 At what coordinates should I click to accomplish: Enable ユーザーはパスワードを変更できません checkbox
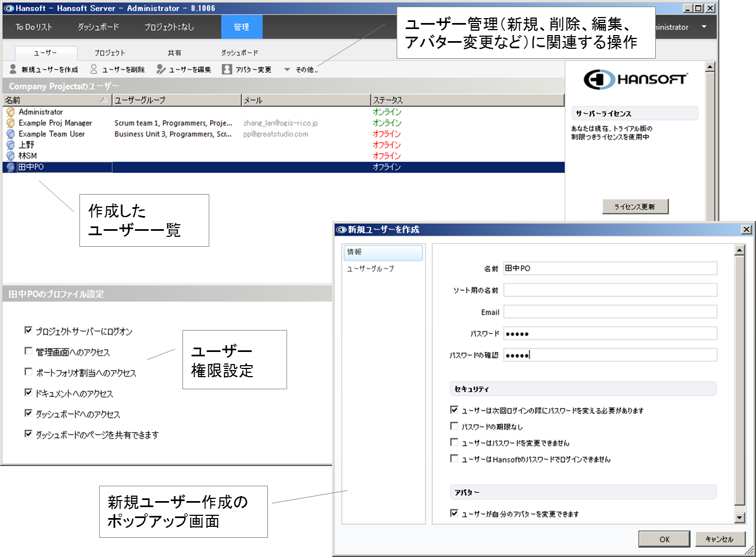(x=454, y=442)
